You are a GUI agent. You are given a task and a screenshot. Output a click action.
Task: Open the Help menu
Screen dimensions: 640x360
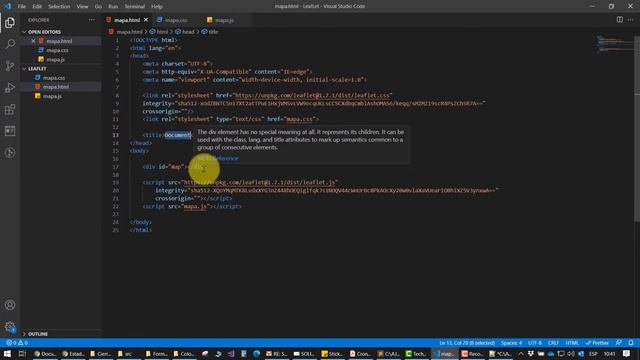157,7
